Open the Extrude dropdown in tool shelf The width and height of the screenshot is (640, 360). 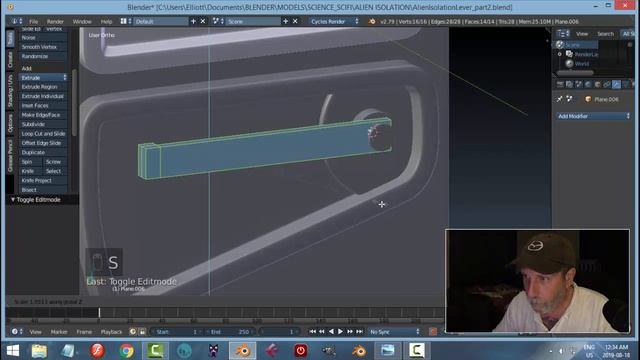pos(43,78)
